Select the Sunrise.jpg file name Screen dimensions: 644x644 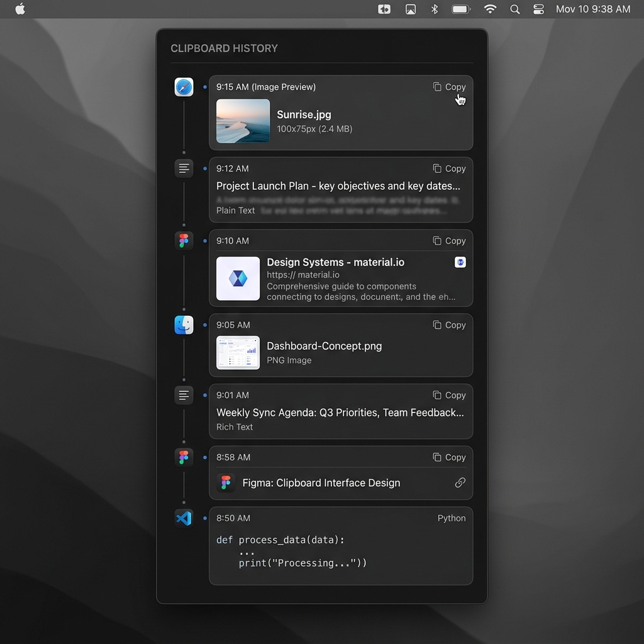[304, 114]
